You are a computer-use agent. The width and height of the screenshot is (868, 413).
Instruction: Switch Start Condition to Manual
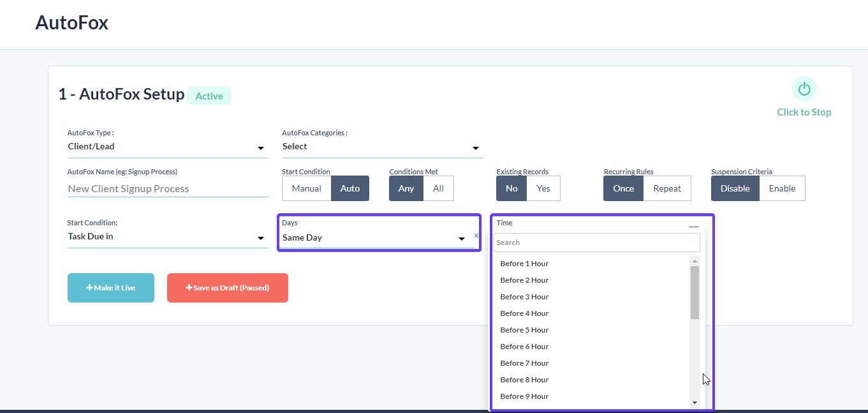tap(306, 188)
